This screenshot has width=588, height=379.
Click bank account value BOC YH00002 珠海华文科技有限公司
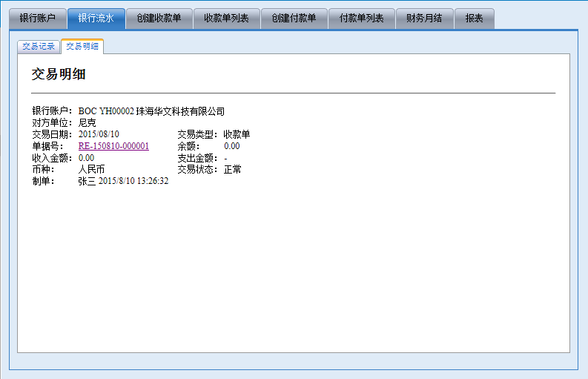[x=151, y=111]
